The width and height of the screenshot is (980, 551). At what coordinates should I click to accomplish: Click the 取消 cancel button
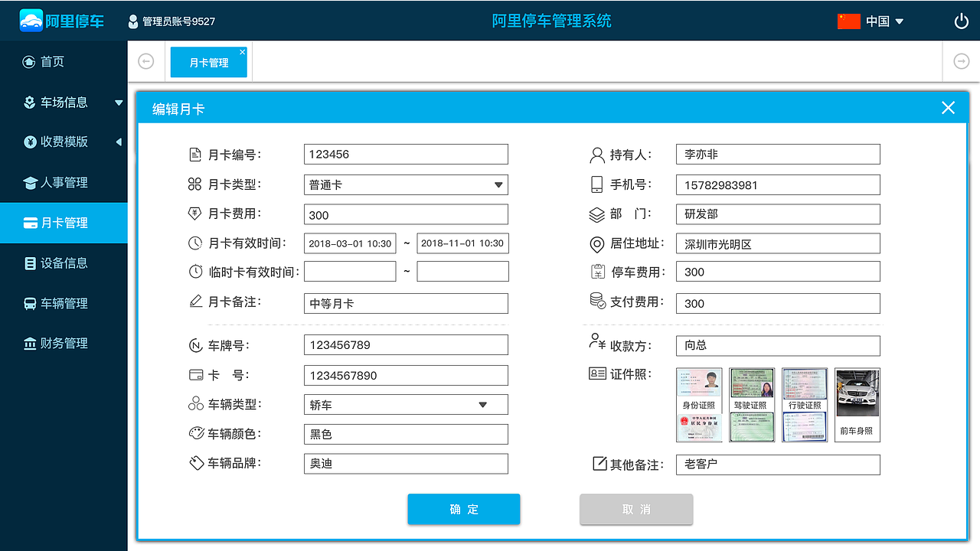(x=636, y=510)
